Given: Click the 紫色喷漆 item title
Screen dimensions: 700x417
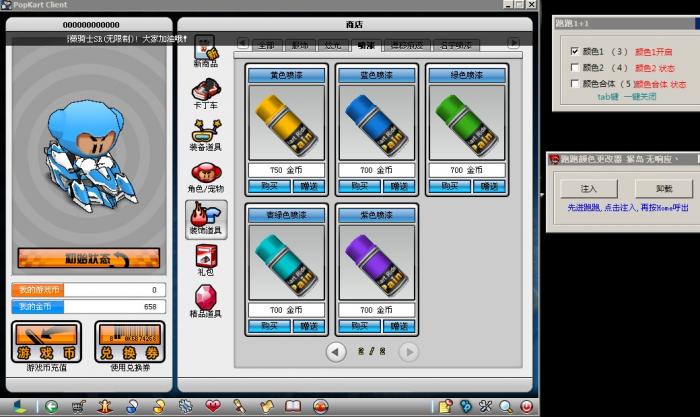Looking at the screenshot, I should coord(376,215).
